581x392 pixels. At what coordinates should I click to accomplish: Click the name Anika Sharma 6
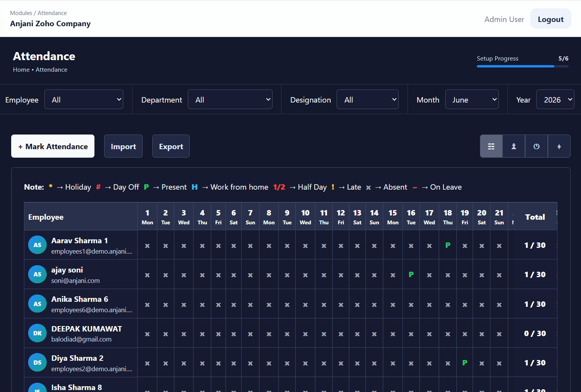pyautogui.click(x=80, y=299)
